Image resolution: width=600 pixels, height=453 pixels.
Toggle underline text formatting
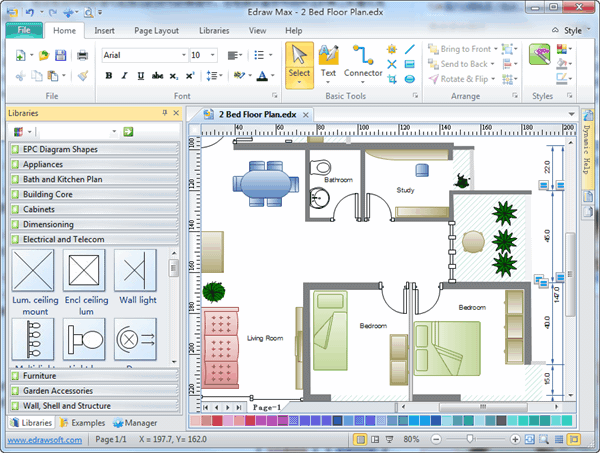pos(140,75)
